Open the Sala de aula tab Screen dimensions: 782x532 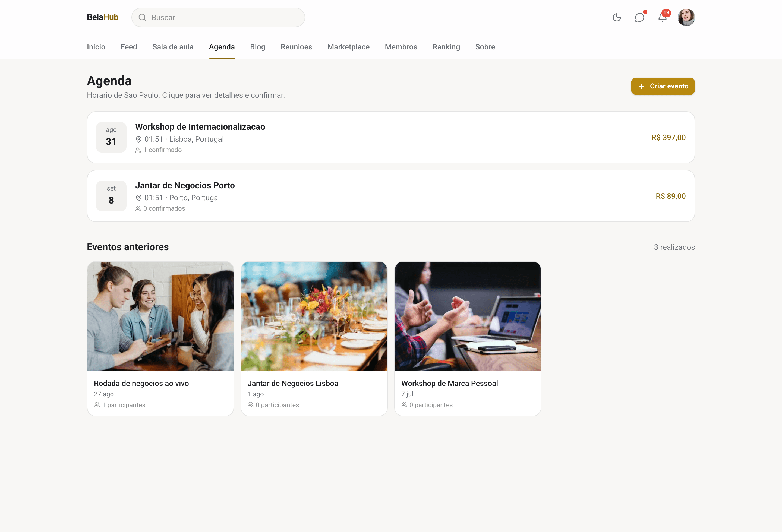click(173, 47)
